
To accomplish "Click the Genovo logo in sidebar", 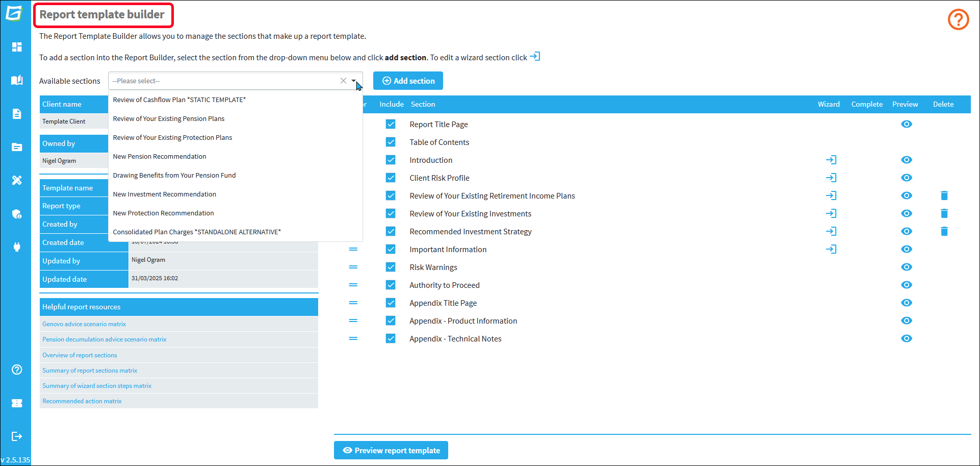I will [15, 13].
